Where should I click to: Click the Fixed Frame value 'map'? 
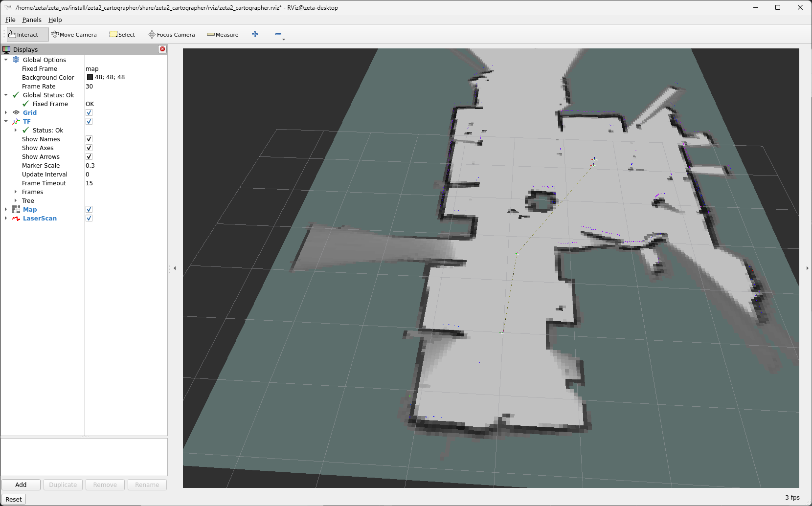[x=92, y=68]
